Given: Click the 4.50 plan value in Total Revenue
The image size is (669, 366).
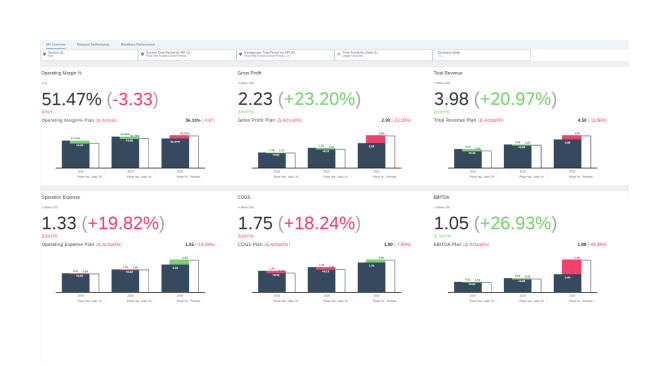Looking at the screenshot, I should (582, 120).
